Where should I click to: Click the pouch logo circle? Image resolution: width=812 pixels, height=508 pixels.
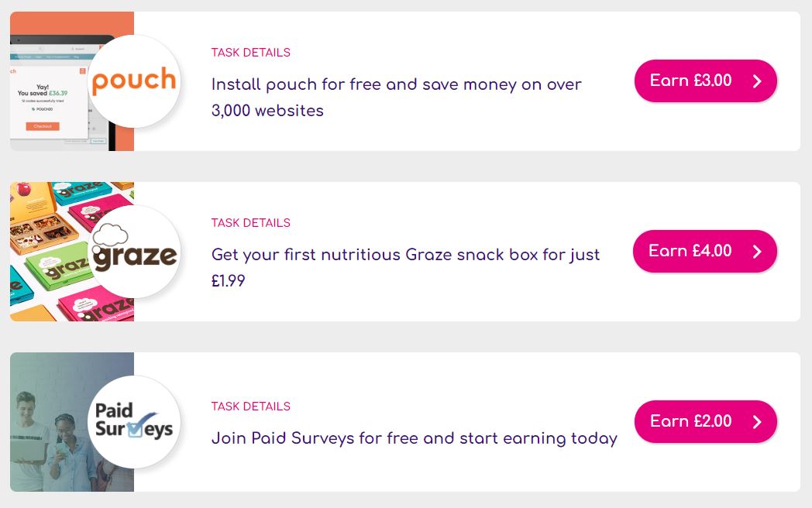(134, 81)
